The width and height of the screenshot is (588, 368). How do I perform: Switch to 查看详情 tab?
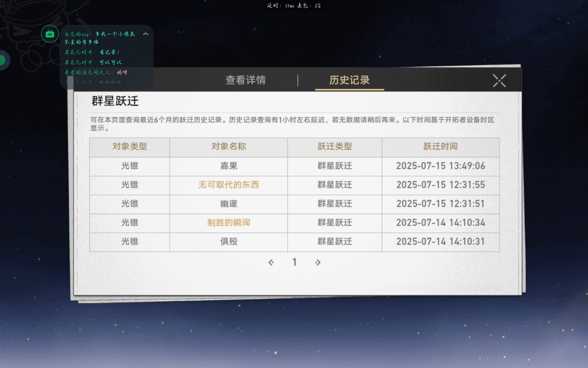[x=246, y=80]
